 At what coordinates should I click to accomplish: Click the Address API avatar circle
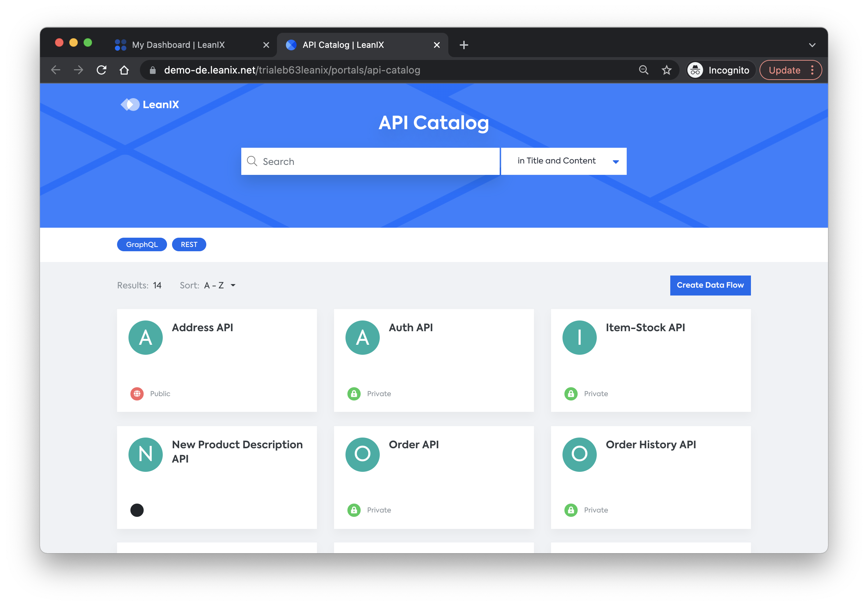(146, 337)
